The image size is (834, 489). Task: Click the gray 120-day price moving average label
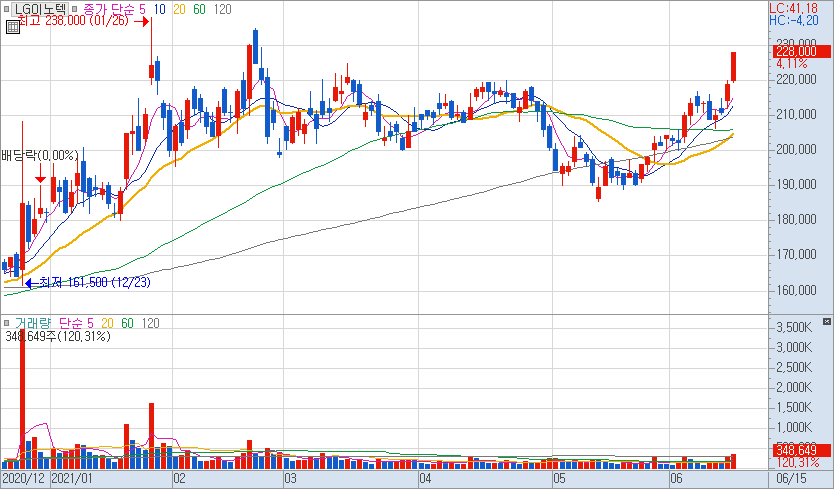pos(222,9)
